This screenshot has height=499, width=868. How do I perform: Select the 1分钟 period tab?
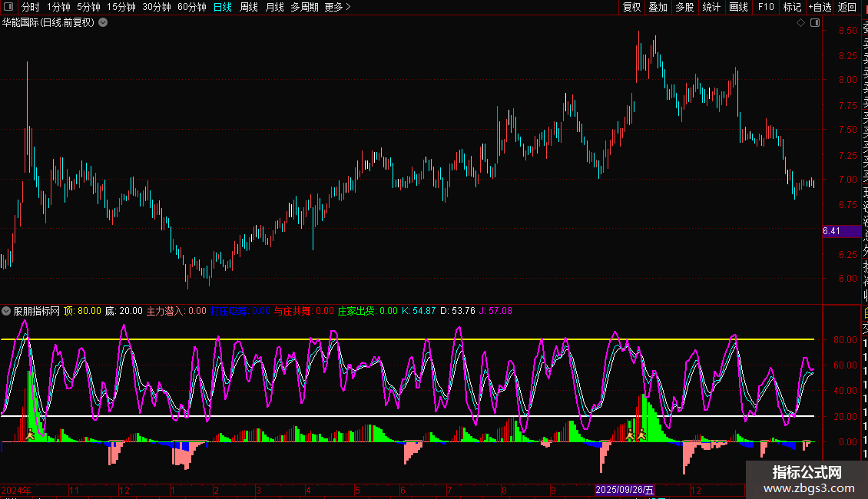pyautogui.click(x=58, y=7)
